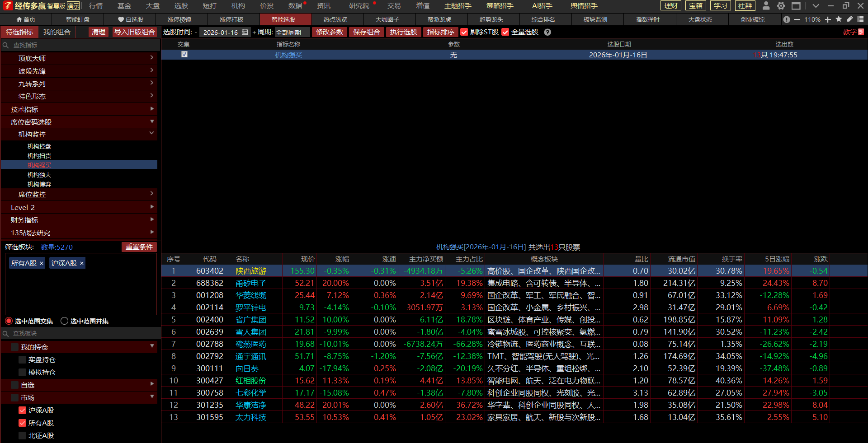Remove the 所有A股 filter tag
868x443 pixels.
tap(42, 263)
